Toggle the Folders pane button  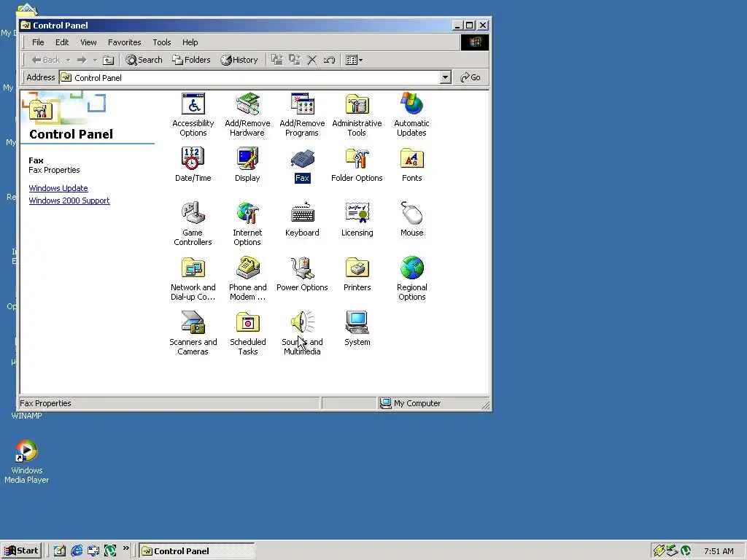(x=191, y=60)
